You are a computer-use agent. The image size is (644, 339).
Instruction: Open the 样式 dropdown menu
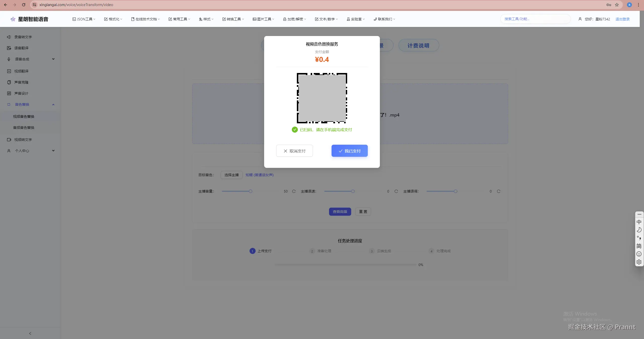[206, 19]
